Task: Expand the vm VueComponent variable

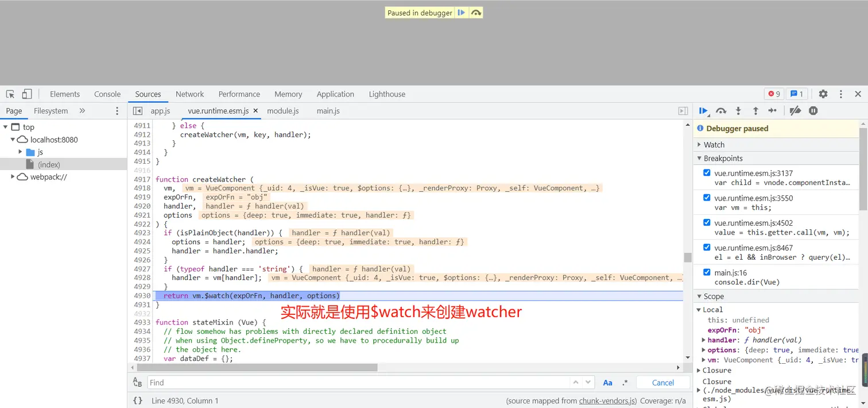Action: click(x=704, y=360)
